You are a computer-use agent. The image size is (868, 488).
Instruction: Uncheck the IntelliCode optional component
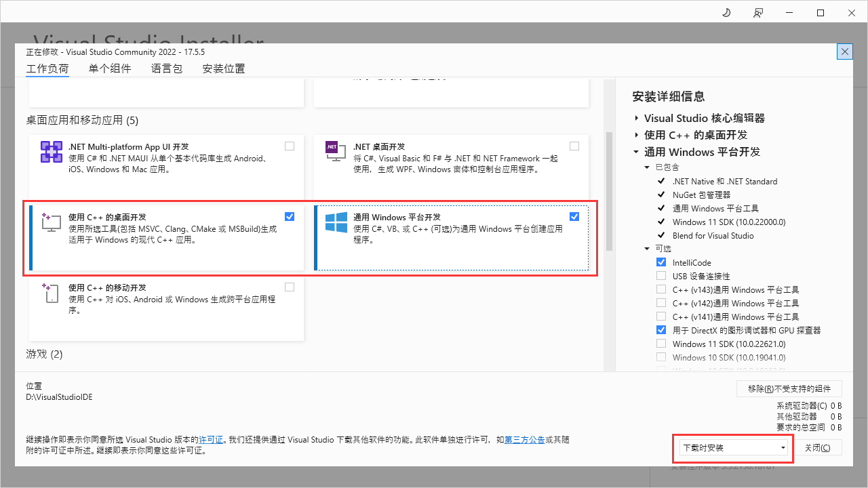click(661, 262)
